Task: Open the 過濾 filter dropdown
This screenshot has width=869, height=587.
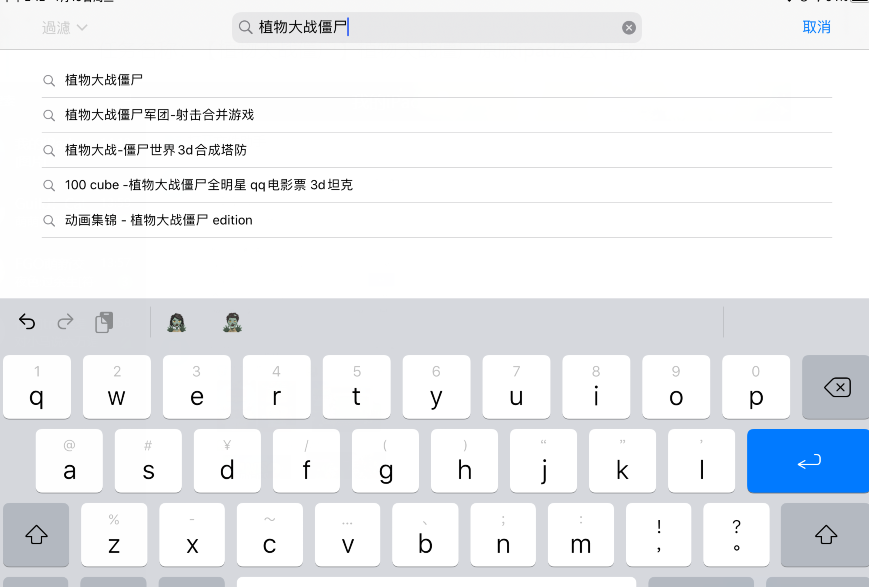Action: [x=64, y=28]
